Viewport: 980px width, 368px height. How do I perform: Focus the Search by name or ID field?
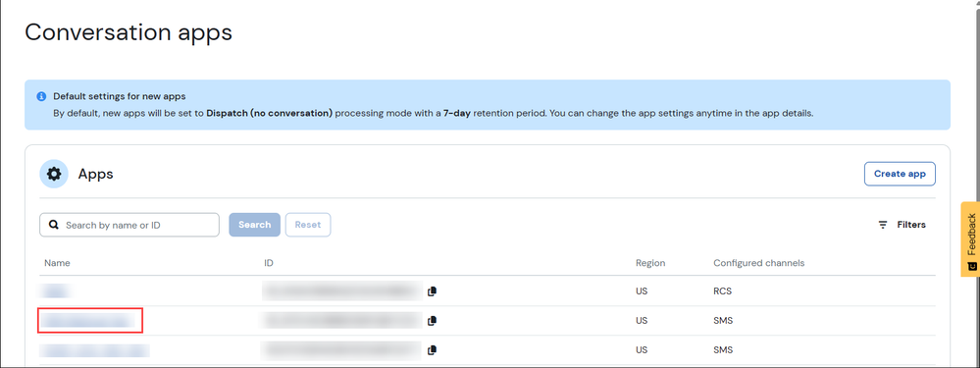(x=129, y=225)
